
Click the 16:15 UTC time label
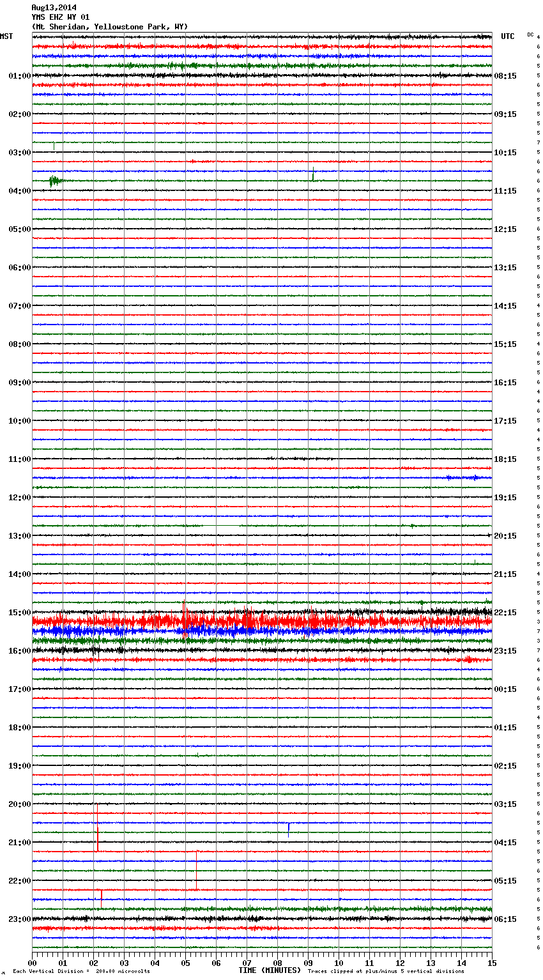pyautogui.click(x=505, y=383)
